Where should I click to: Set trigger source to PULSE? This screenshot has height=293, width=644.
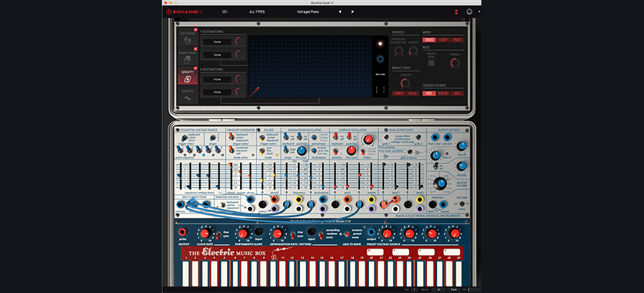[443, 93]
